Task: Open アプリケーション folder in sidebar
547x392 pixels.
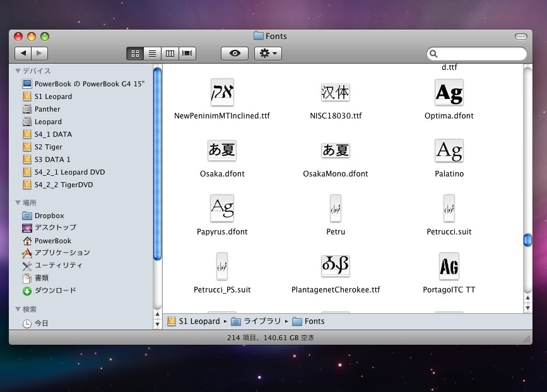Action: pos(62,253)
